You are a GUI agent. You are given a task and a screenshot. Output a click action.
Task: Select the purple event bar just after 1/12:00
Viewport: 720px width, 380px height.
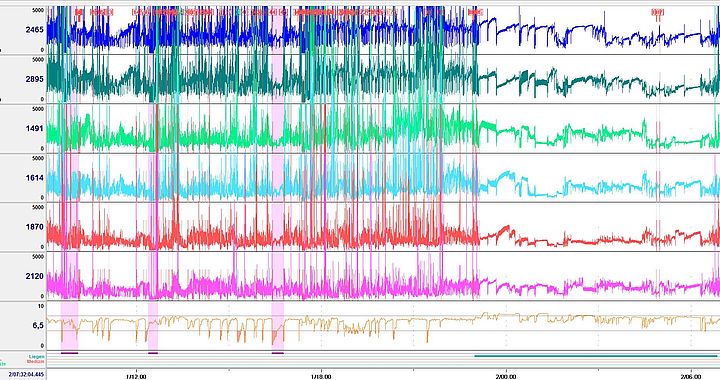153,353
